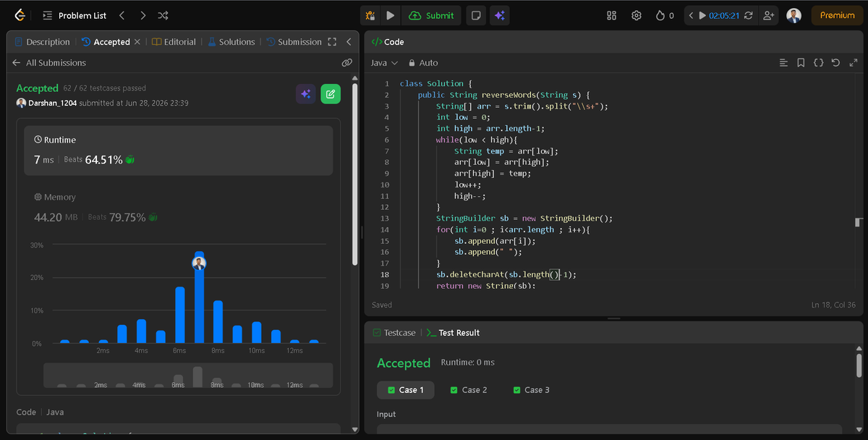The image size is (868, 440).
Task: Click the Premium button
Action: tap(837, 15)
